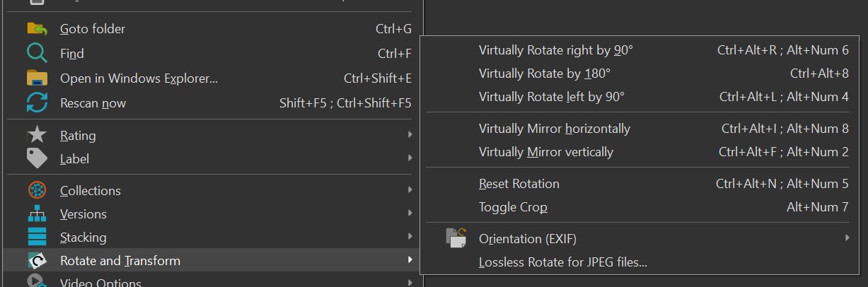Click the Ctrl+G shortcut text
The height and width of the screenshot is (287, 868).
pyautogui.click(x=393, y=29)
